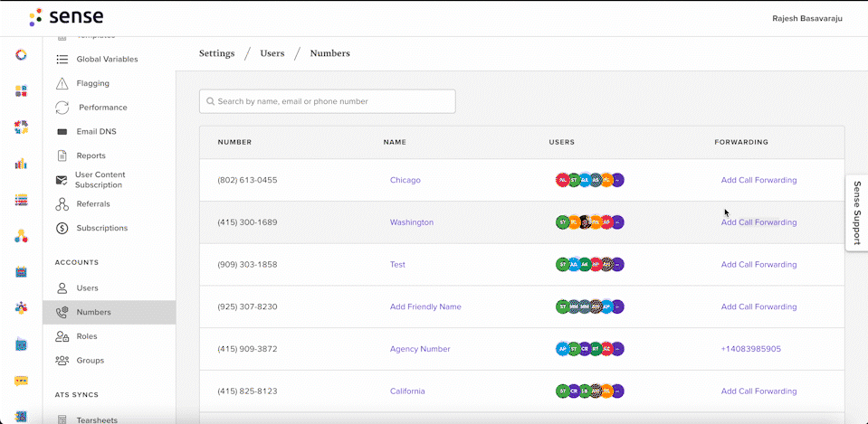Add Call Forwarding for Test number
This screenshot has height=424, width=868.
click(x=759, y=265)
